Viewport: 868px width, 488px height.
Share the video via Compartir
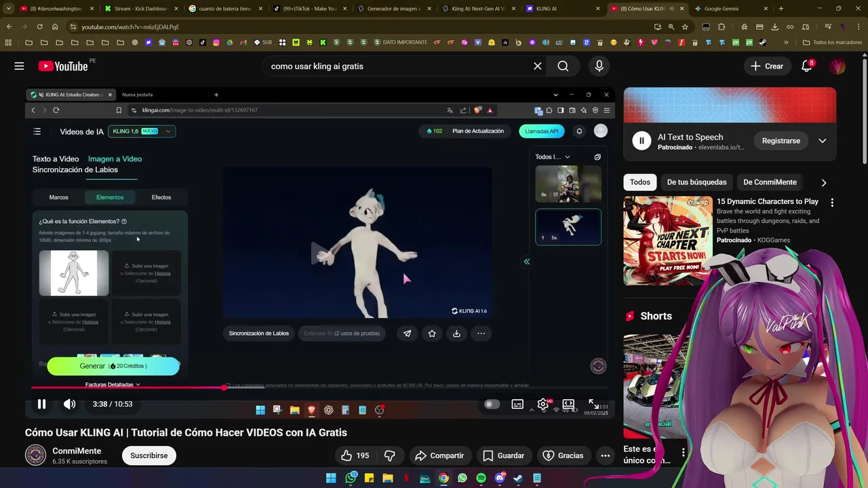tap(439, 455)
